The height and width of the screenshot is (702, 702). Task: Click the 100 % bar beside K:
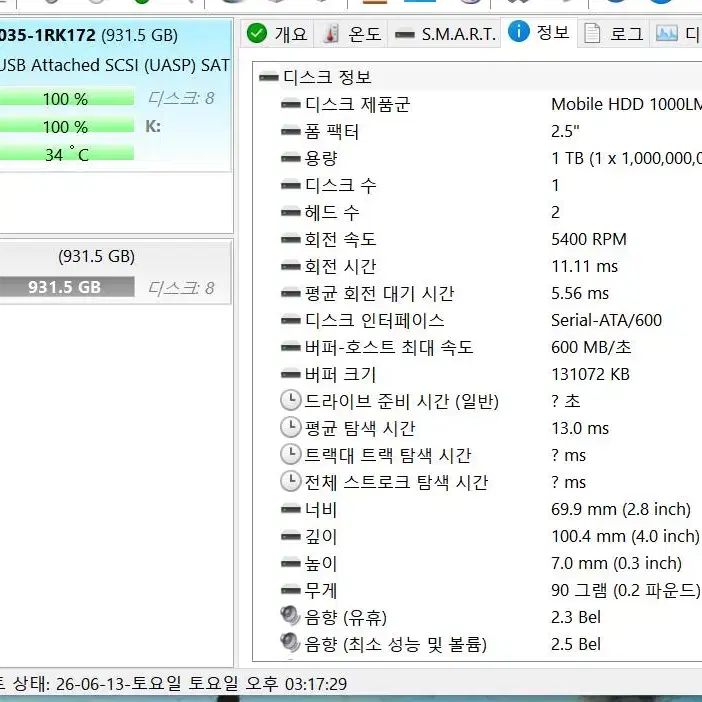point(66,127)
